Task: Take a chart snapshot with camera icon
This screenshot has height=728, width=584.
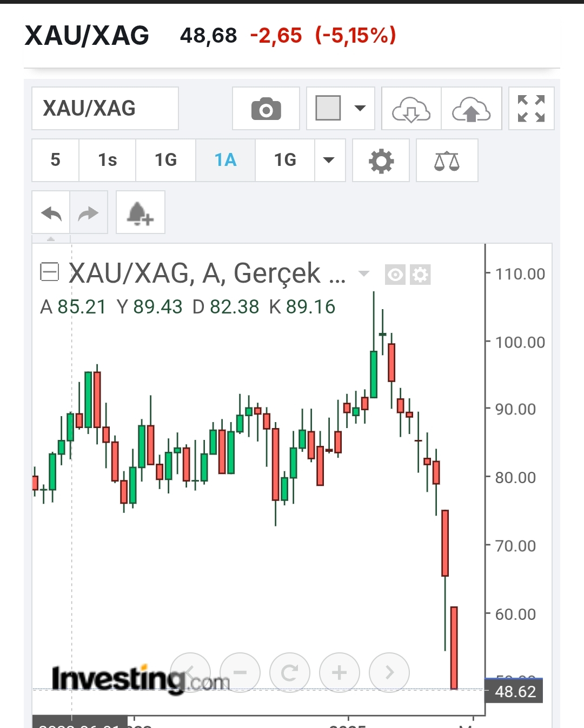Action: pyautogui.click(x=266, y=109)
